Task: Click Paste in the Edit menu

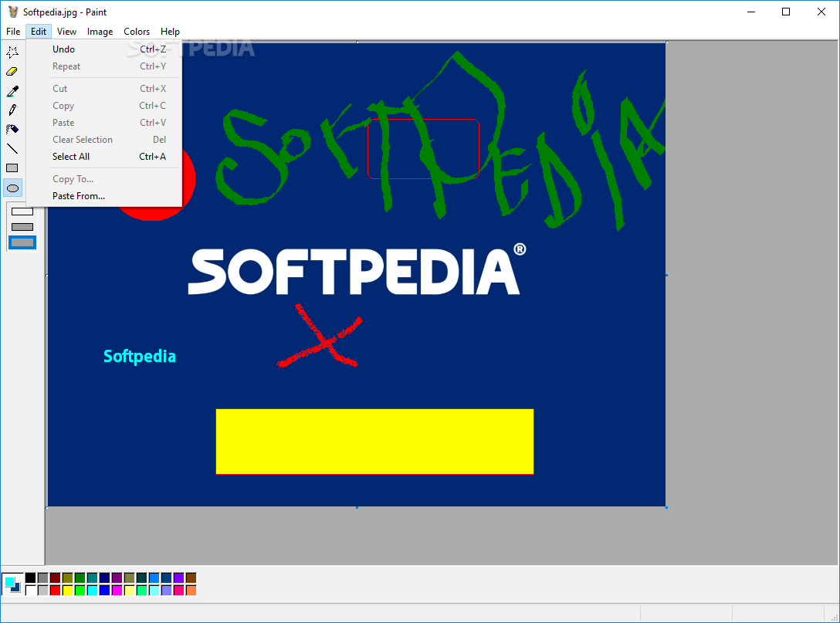Action: coord(104,123)
